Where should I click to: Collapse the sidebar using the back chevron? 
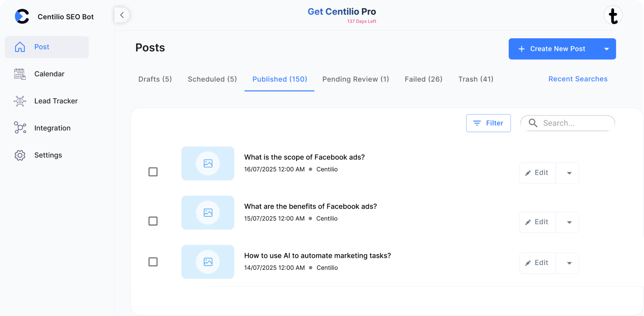(x=122, y=15)
